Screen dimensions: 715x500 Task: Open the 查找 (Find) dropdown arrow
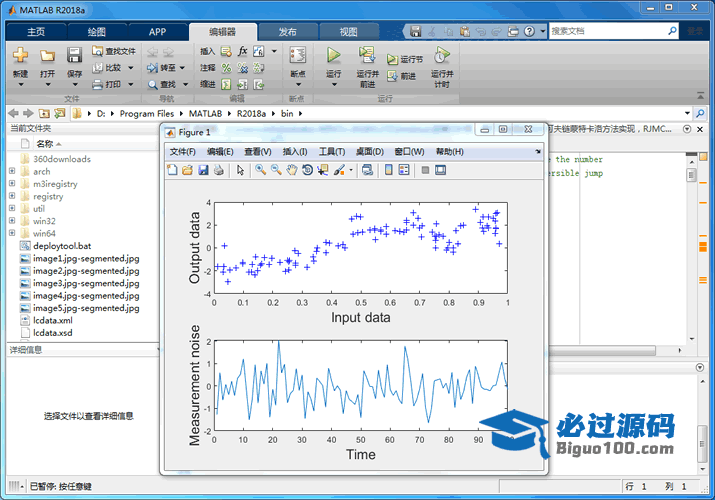tap(186, 84)
